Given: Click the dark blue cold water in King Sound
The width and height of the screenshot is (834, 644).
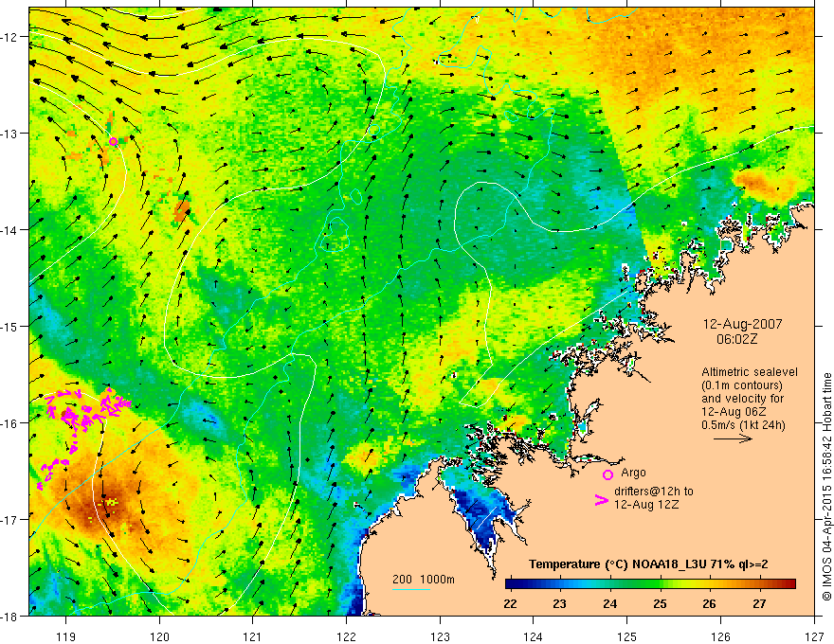Looking at the screenshot, I should pyautogui.click(x=483, y=515).
